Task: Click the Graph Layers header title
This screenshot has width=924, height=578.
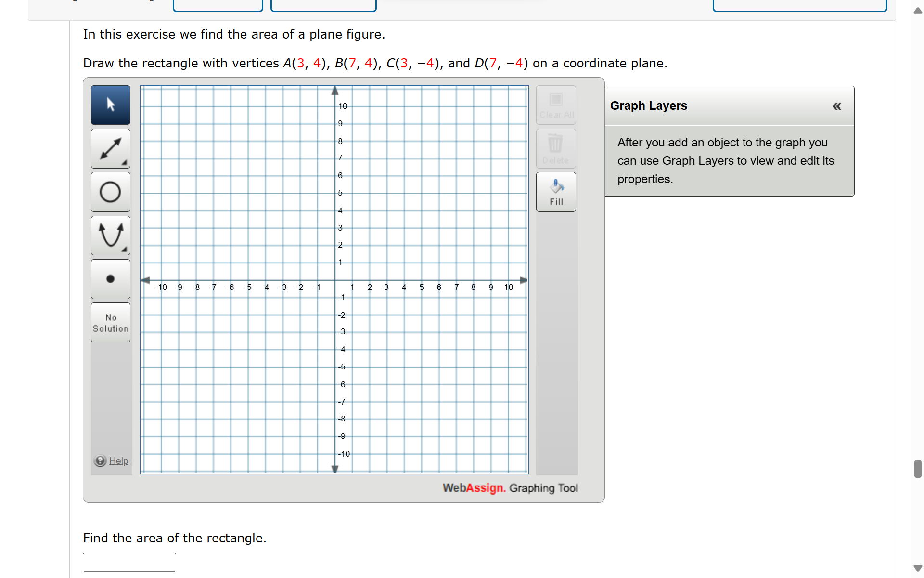Action: pos(648,106)
